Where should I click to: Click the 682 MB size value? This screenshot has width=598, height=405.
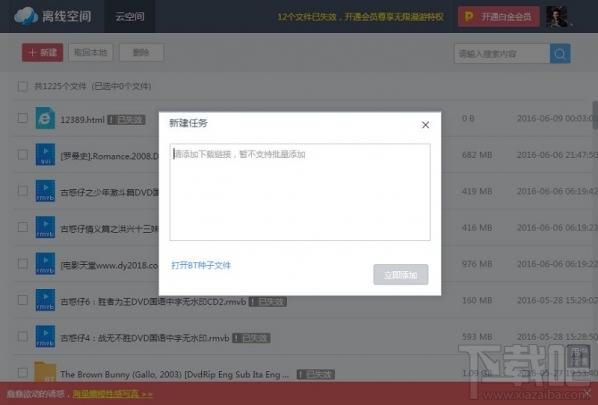(x=477, y=155)
